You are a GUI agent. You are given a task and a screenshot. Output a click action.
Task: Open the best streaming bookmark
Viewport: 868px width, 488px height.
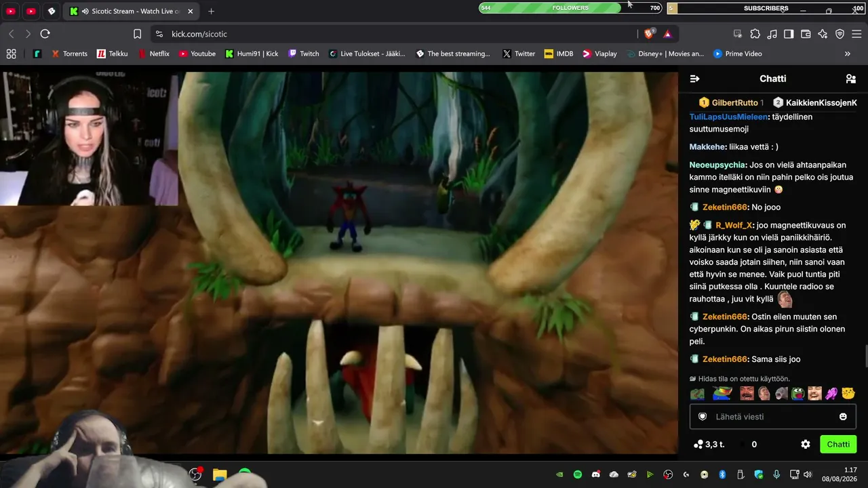click(x=453, y=54)
